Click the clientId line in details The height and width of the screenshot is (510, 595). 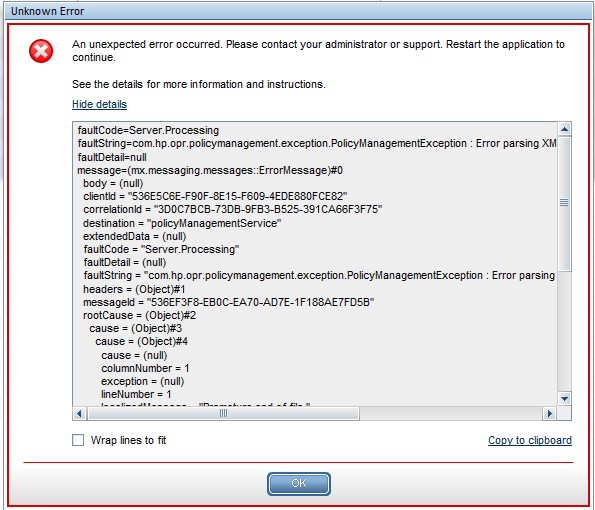[215, 196]
